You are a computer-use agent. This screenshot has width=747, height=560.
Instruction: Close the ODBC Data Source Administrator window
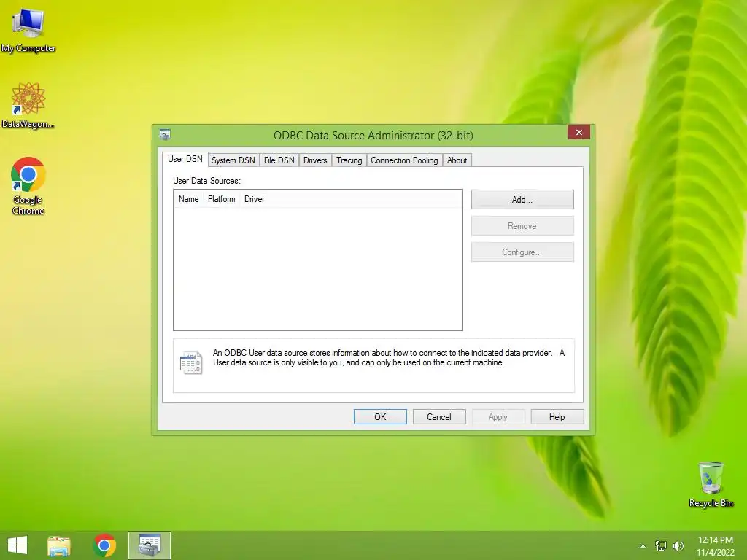[578, 132]
